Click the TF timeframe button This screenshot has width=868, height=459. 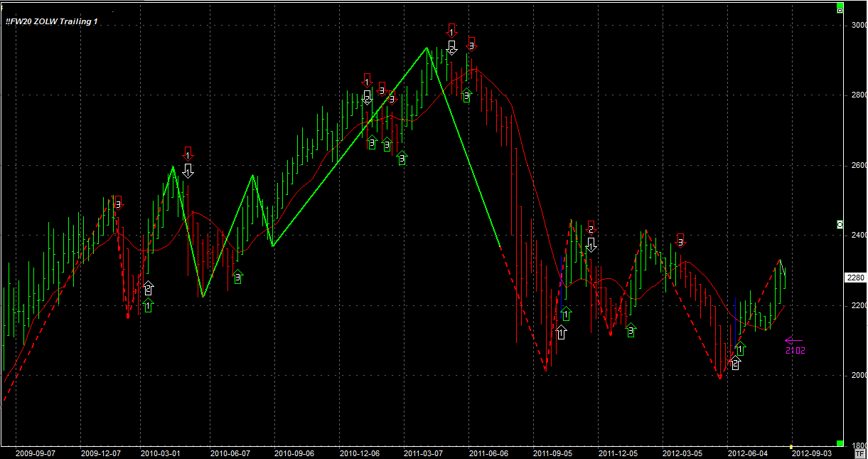point(859,453)
